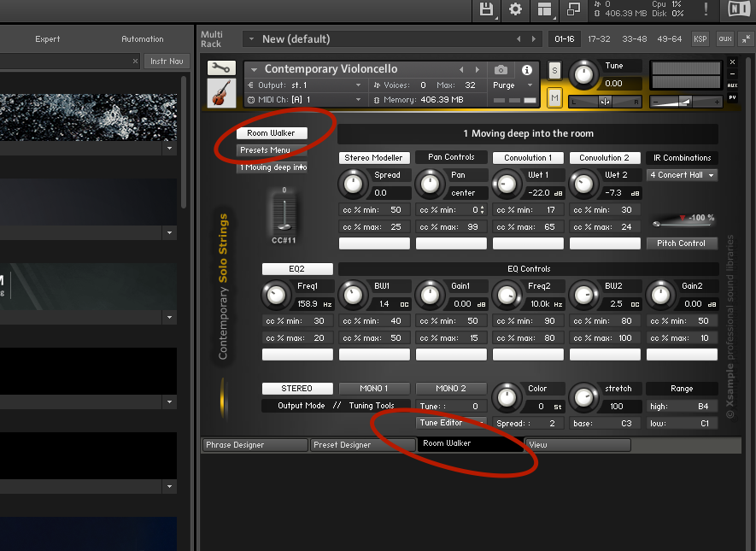
Task: Click the instrument volume slider
Action: tap(685, 102)
